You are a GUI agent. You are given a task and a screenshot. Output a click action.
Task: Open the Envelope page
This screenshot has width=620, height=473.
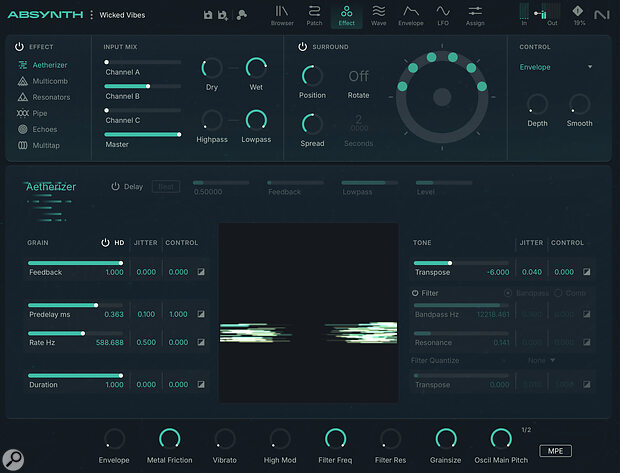pos(410,16)
